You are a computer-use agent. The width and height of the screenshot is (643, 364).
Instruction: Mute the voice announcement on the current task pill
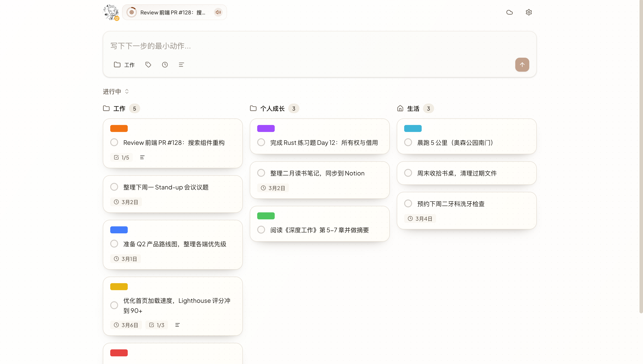[218, 12]
